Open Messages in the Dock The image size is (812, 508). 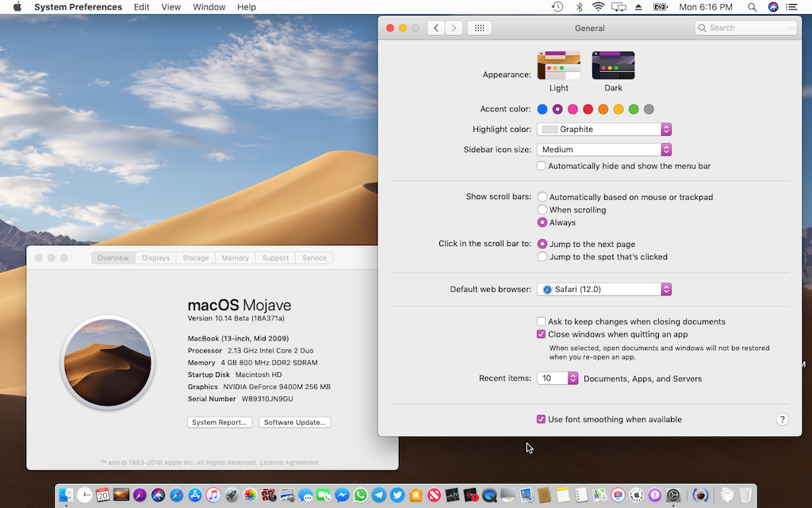click(x=305, y=495)
